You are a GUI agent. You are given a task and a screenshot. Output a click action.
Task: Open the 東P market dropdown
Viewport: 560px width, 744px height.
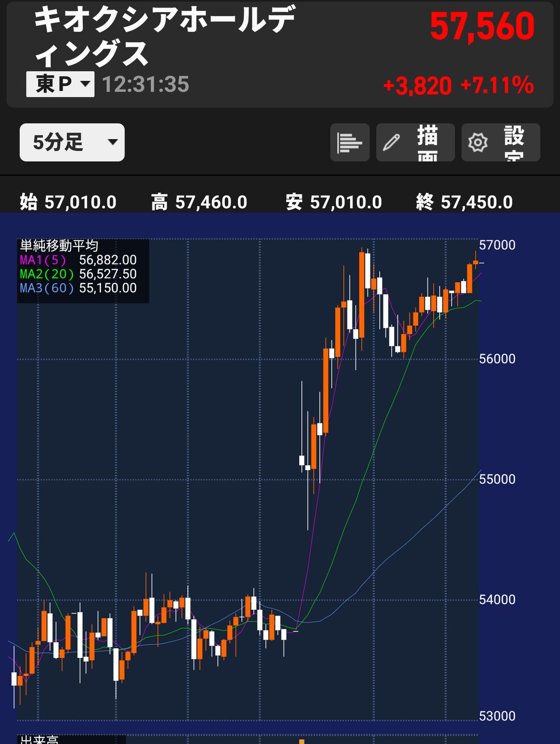click(x=60, y=84)
